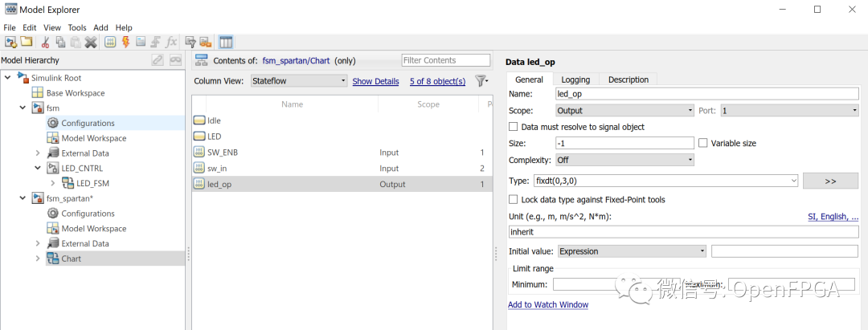Click the Filter Contents search field
868x330 pixels.
pos(445,60)
